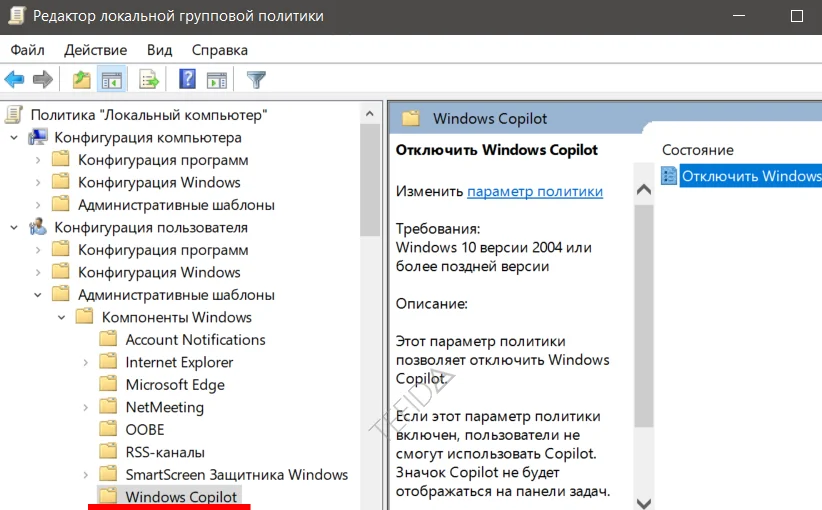Click the Export list toolbar icon
The width and height of the screenshot is (822, 510).
point(149,80)
